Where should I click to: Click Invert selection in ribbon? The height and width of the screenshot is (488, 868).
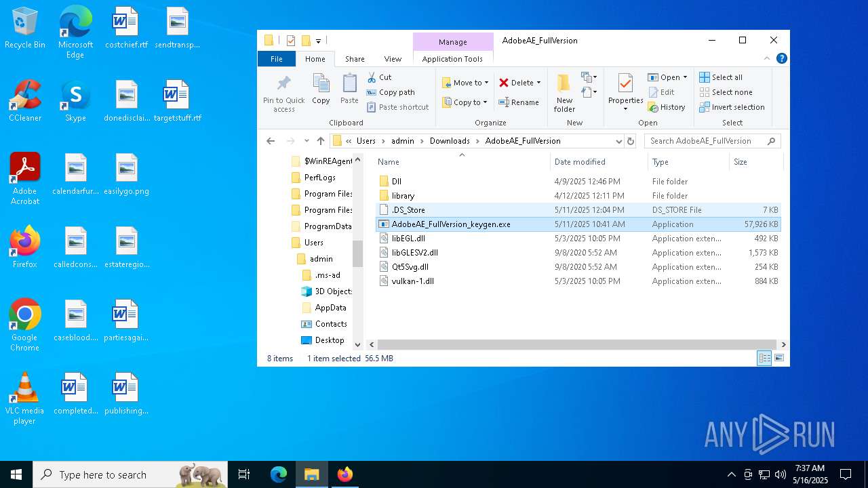click(x=732, y=107)
